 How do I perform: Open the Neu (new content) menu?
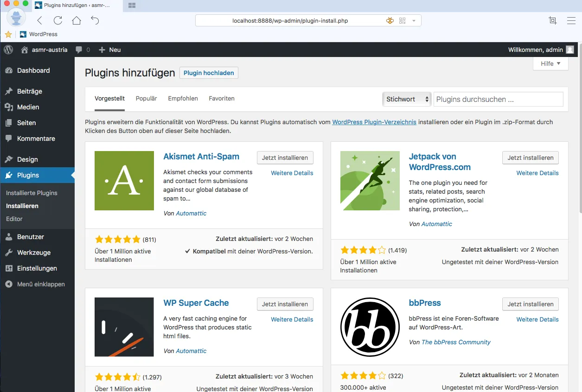coord(110,50)
